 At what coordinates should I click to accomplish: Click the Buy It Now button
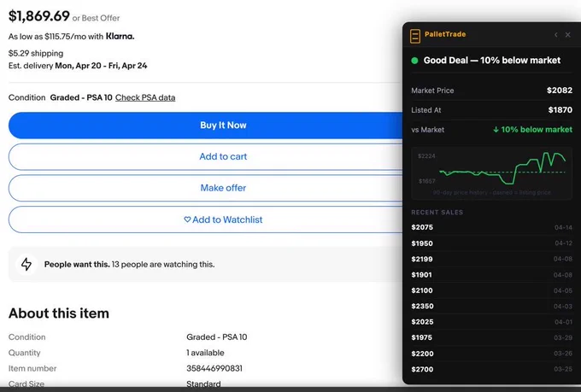click(x=205, y=126)
